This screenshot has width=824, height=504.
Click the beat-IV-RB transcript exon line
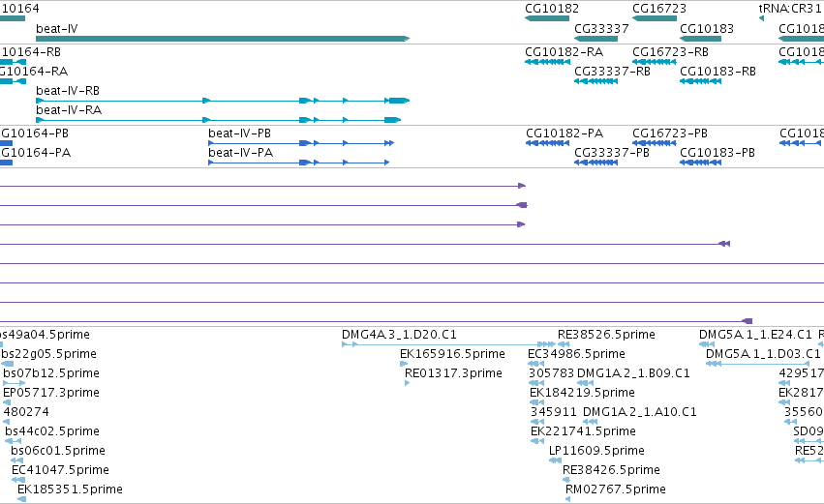[223, 101]
